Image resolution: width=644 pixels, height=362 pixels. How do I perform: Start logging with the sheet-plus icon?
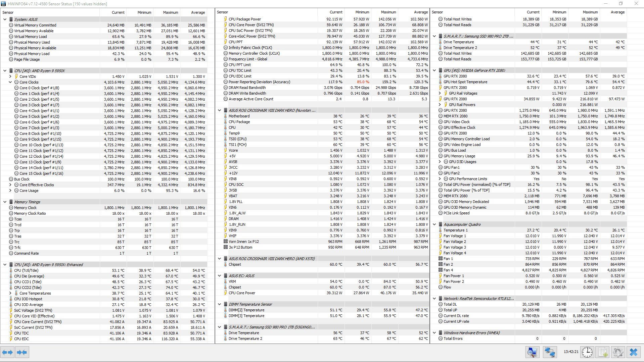pyautogui.click(x=603, y=352)
